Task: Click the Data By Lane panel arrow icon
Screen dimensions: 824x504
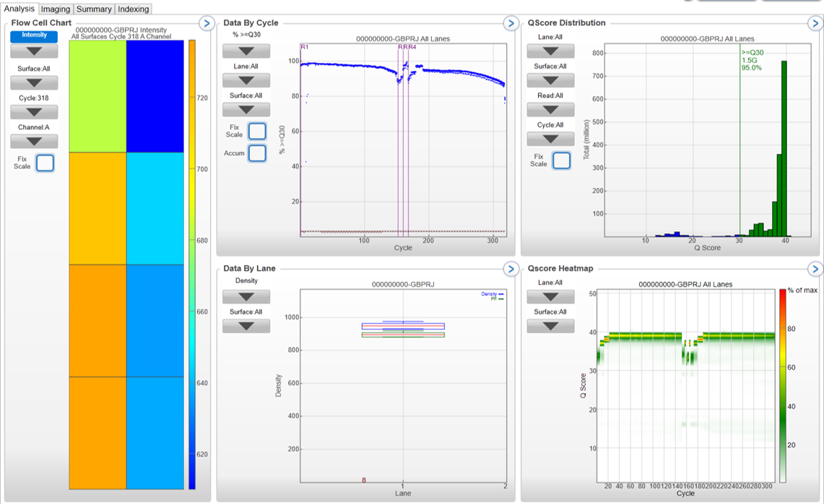Action: point(510,269)
